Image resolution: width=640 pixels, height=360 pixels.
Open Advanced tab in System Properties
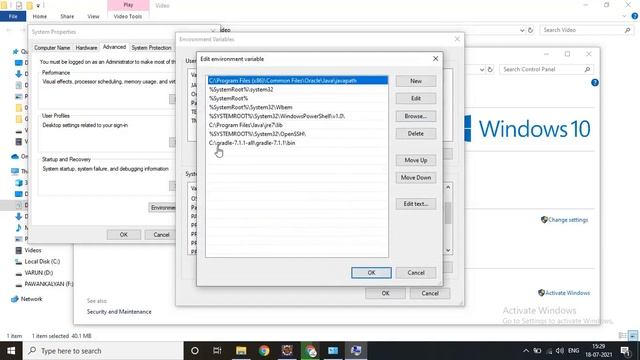pyautogui.click(x=114, y=47)
